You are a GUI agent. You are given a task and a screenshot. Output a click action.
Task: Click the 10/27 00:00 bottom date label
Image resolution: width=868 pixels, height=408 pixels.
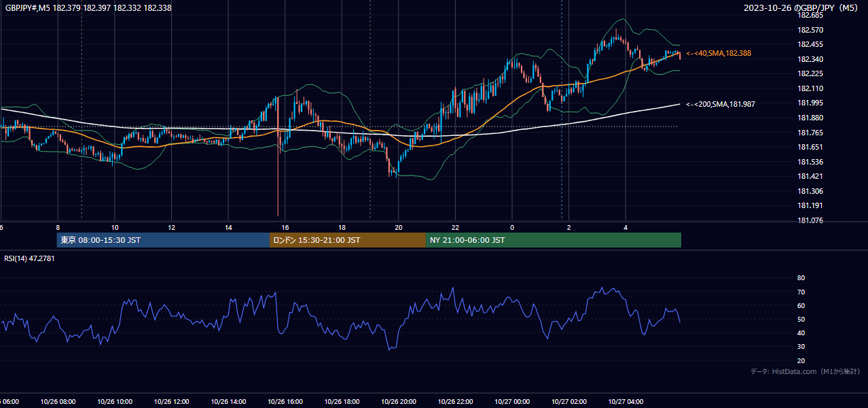512,402
